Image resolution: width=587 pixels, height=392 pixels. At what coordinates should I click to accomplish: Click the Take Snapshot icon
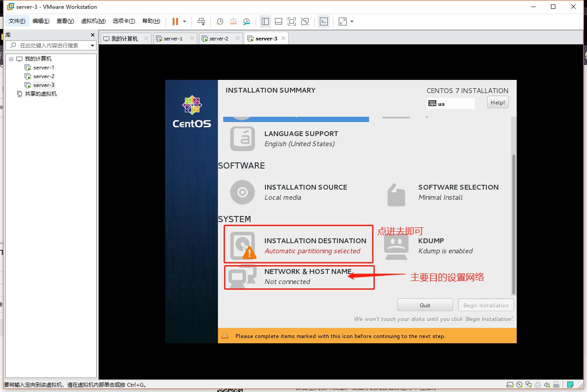(x=219, y=21)
